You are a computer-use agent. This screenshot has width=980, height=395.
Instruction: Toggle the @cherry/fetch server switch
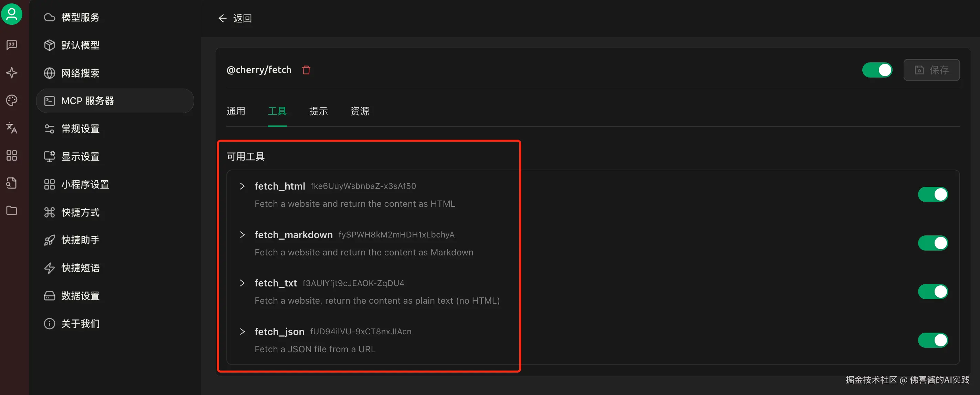(x=876, y=70)
